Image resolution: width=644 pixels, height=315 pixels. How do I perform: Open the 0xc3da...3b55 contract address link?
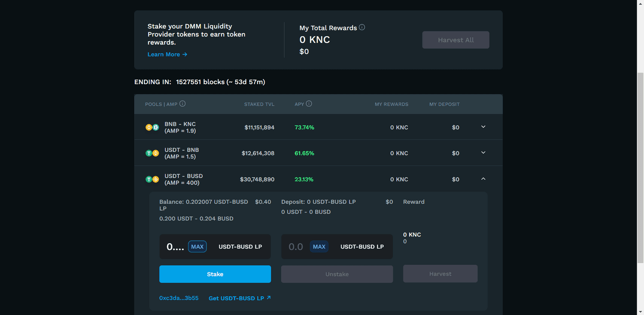tap(179, 298)
